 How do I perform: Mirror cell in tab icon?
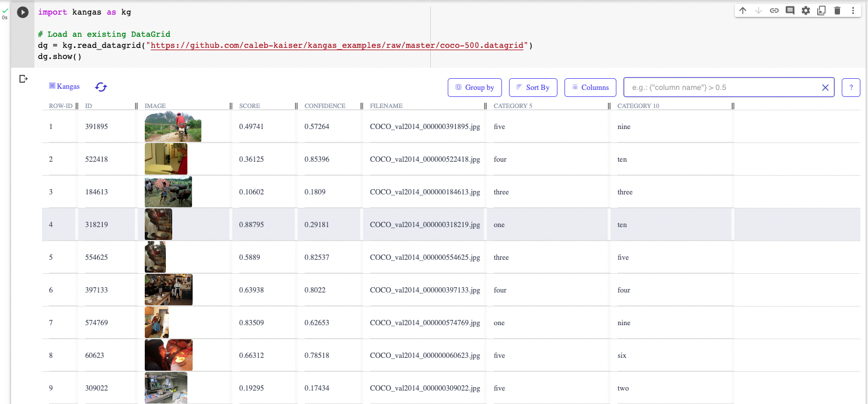[821, 10]
